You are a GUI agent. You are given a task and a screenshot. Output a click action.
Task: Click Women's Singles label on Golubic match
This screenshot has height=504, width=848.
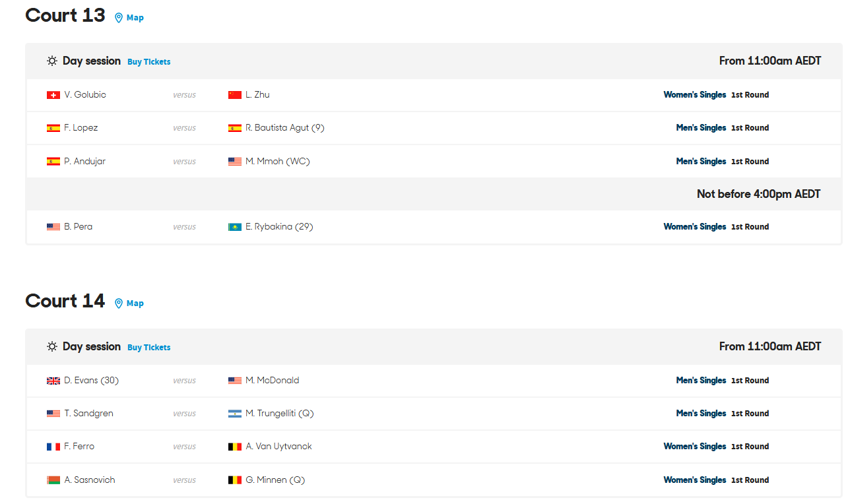695,95
